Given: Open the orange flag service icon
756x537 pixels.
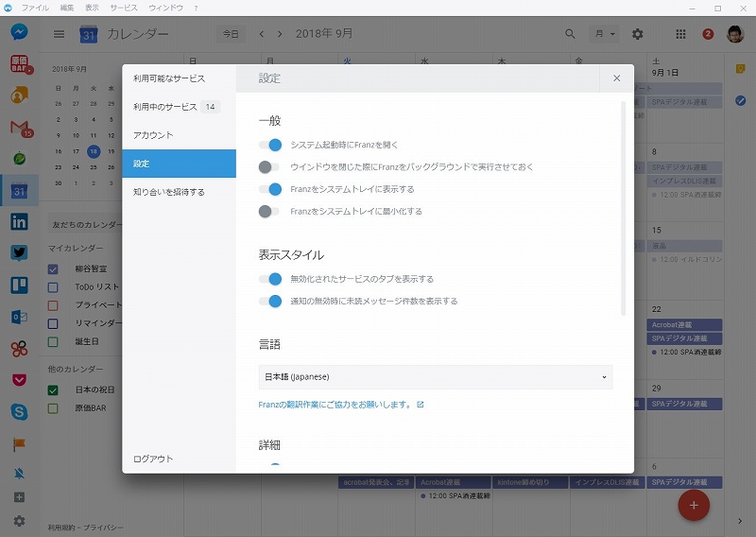Looking at the screenshot, I should pos(19,444).
